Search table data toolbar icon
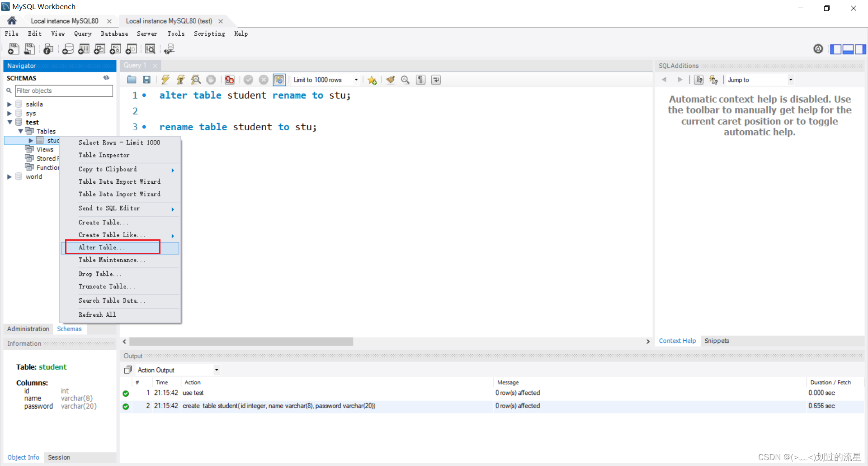This screenshot has width=868, height=466. 150,49
